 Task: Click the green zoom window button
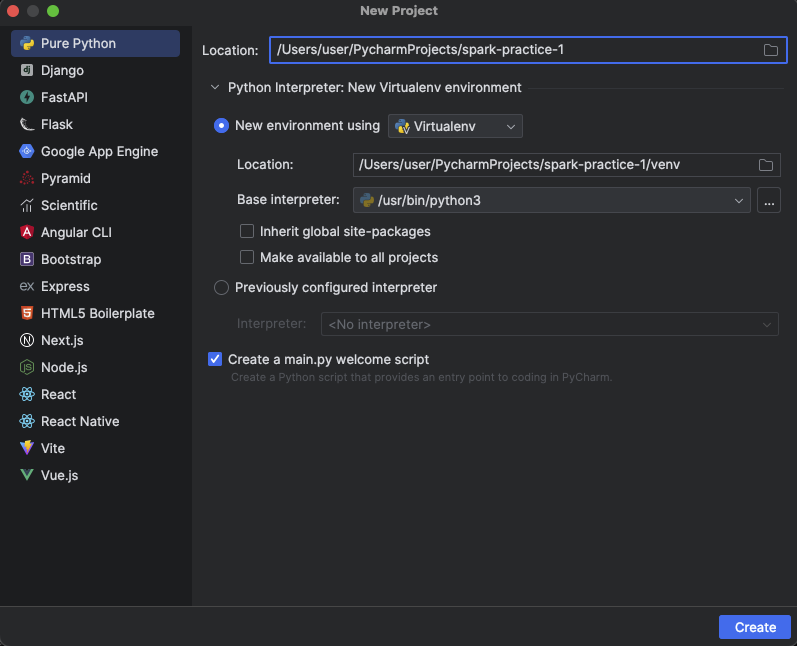(x=53, y=11)
